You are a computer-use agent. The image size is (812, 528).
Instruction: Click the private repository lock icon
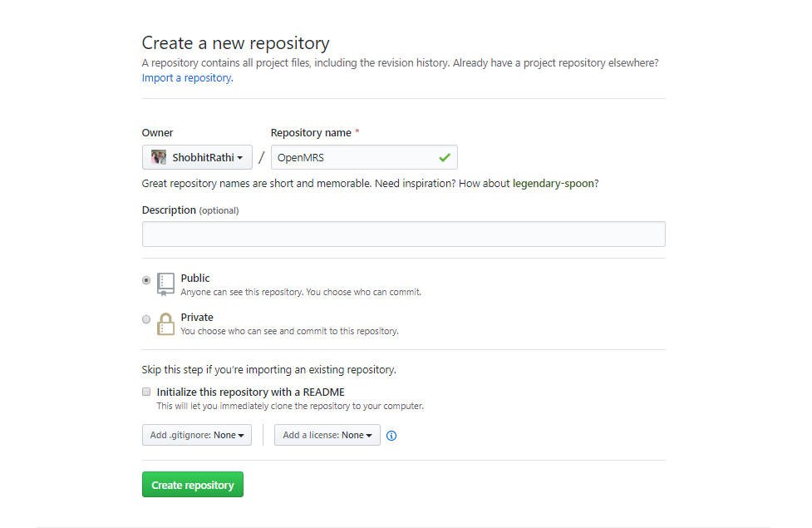click(165, 323)
